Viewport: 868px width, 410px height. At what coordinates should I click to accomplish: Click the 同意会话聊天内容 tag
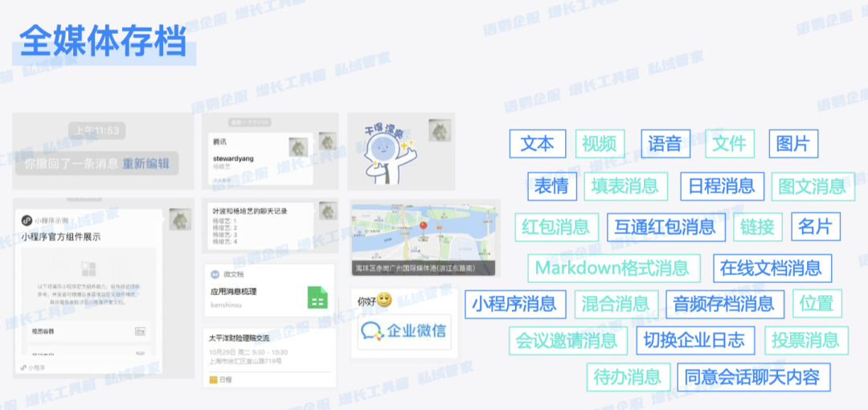(752, 376)
